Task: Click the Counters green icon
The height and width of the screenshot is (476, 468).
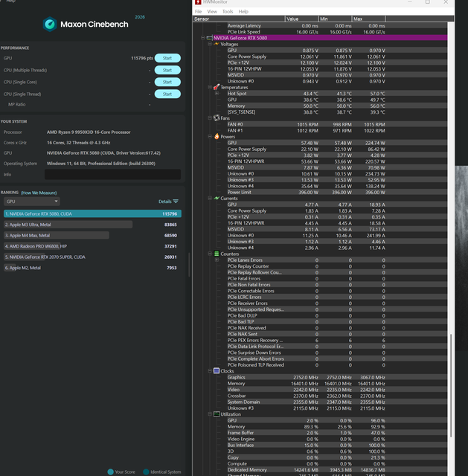Action: (x=217, y=254)
